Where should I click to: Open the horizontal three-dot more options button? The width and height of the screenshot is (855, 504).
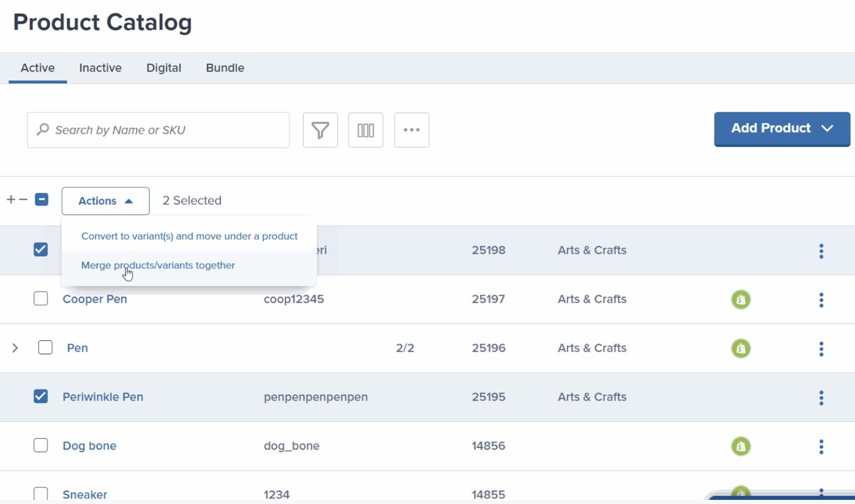411,130
